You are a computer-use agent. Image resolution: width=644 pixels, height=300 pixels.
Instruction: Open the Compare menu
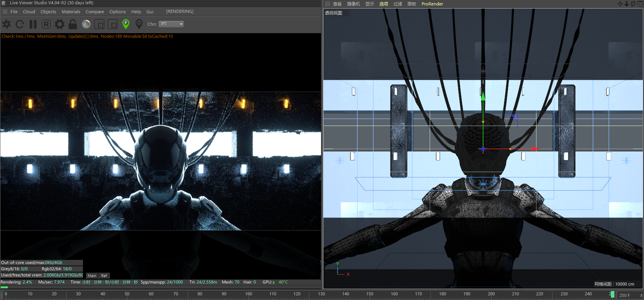(95, 11)
